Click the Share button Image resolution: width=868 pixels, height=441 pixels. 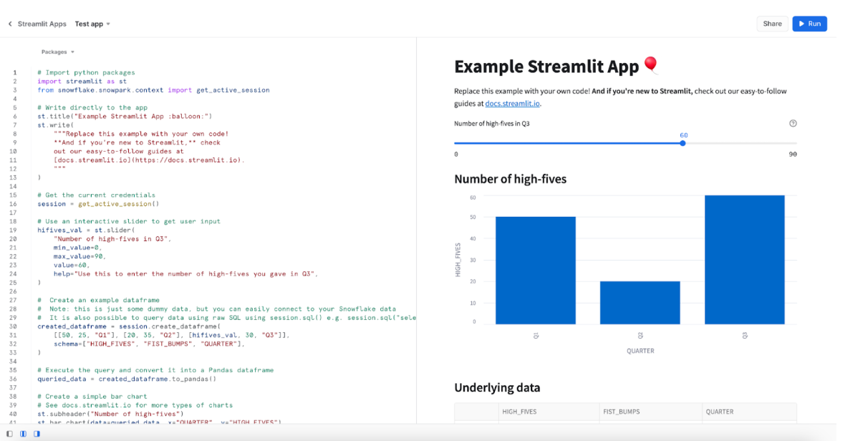(772, 24)
